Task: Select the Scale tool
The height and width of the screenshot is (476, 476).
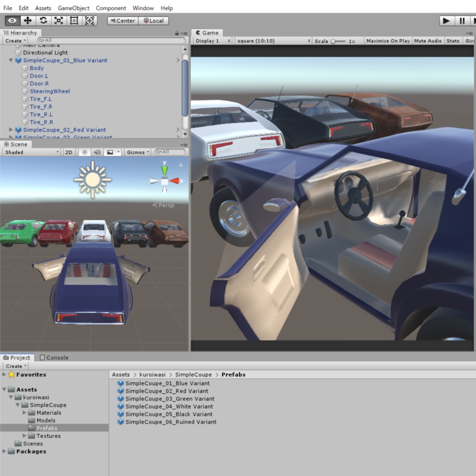Action: click(59, 21)
